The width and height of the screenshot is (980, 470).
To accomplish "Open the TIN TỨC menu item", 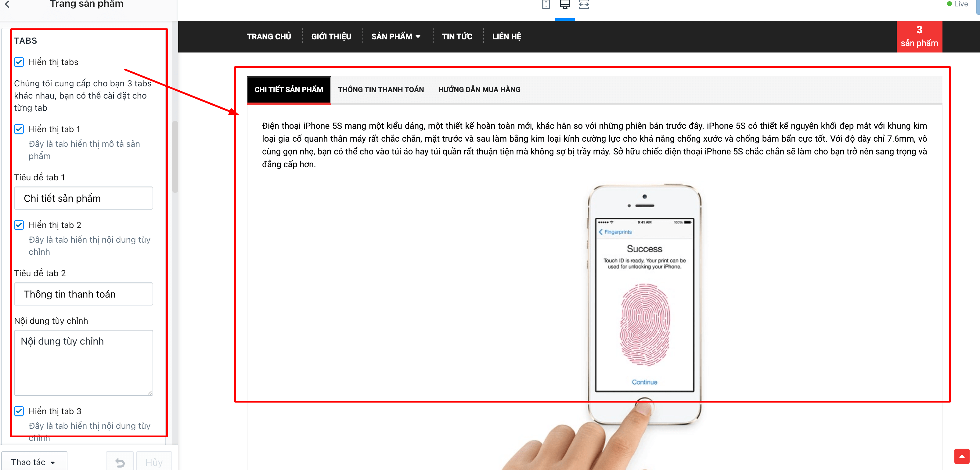I will pos(457,37).
